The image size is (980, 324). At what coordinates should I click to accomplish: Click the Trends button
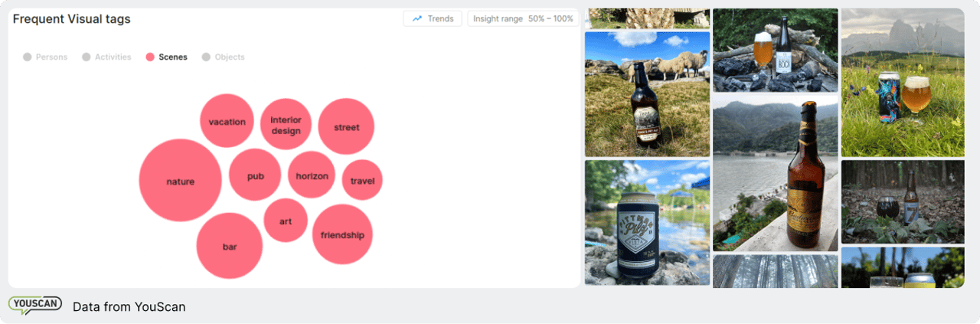[x=433, y=18]
